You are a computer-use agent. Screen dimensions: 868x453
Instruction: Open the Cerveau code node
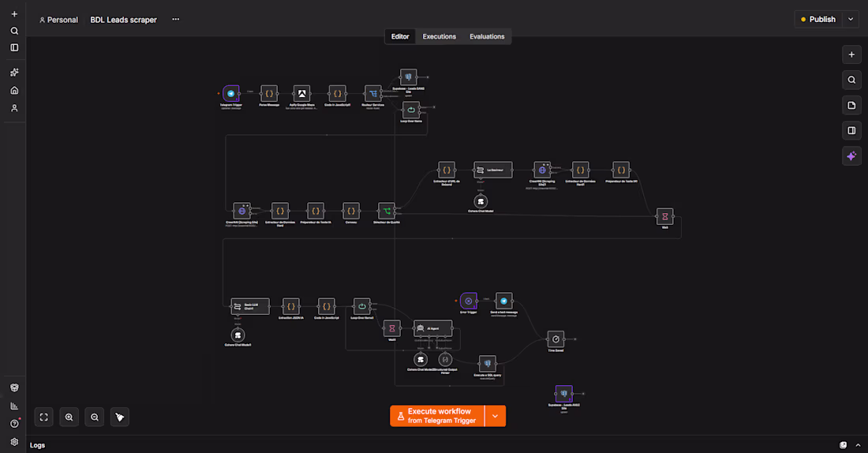(351, 211)
